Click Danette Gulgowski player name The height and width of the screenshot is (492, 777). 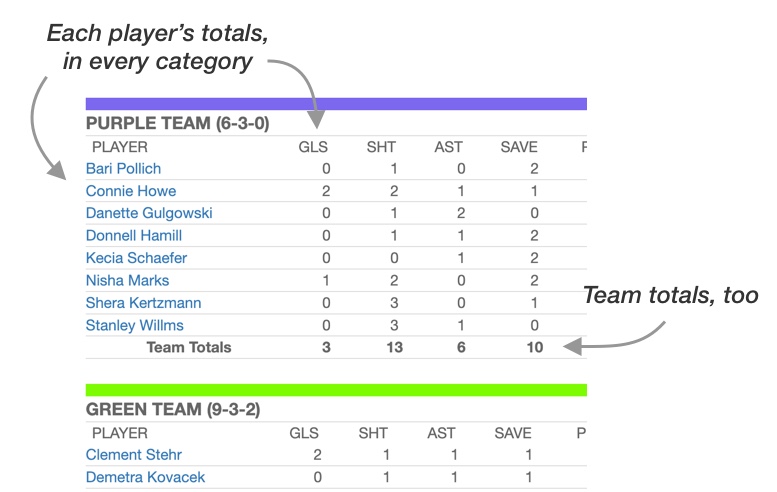(149, 213)
